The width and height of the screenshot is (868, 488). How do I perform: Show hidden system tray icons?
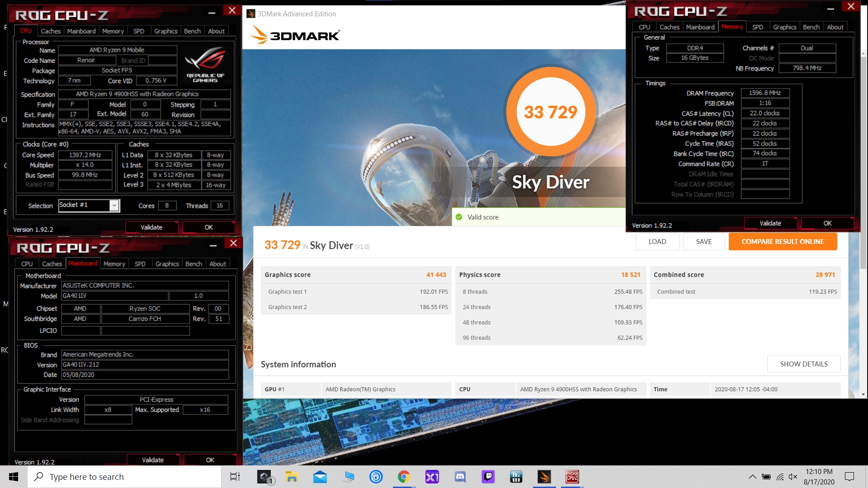point(753,477)
